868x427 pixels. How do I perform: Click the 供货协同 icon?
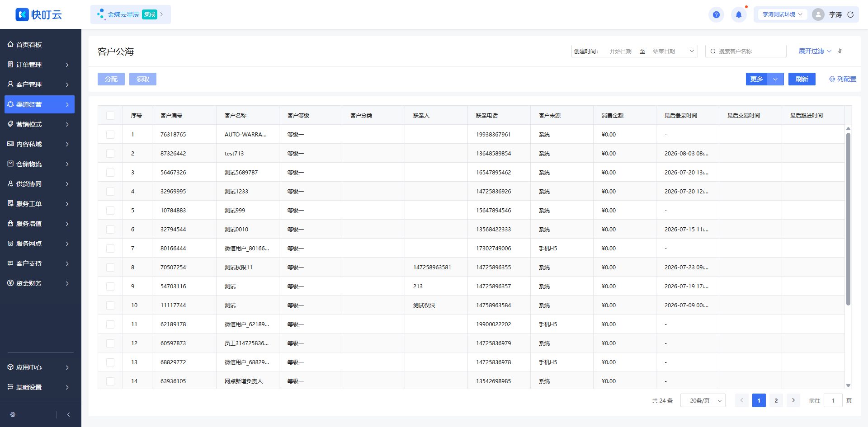[10, 183]
